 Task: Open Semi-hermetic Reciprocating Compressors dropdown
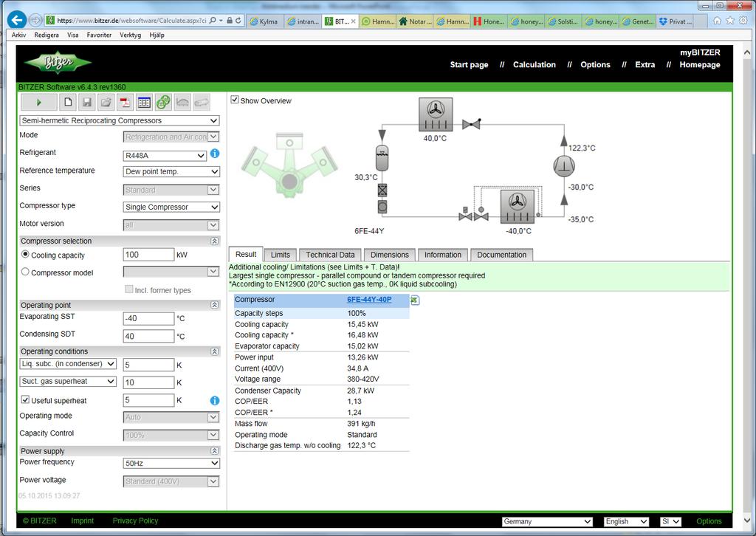pyautogui.click(x=120, y=120)
